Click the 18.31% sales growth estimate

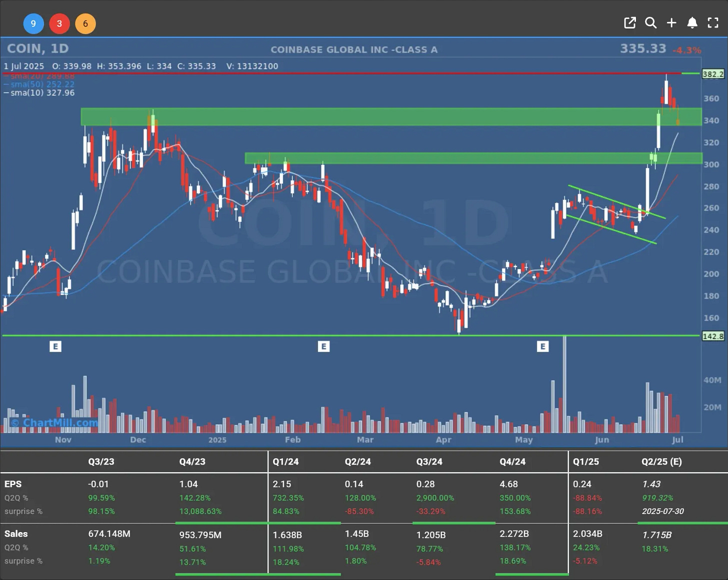pyautogui.click(x=654, y=549)
